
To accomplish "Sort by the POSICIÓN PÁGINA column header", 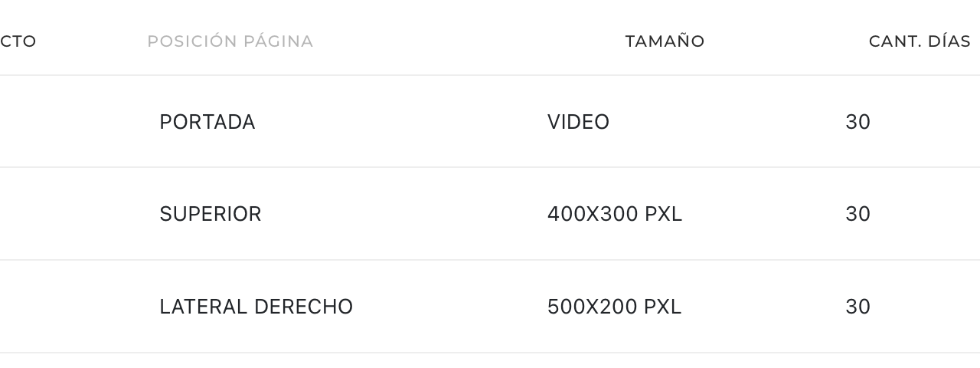I will [x=230, y=41].
